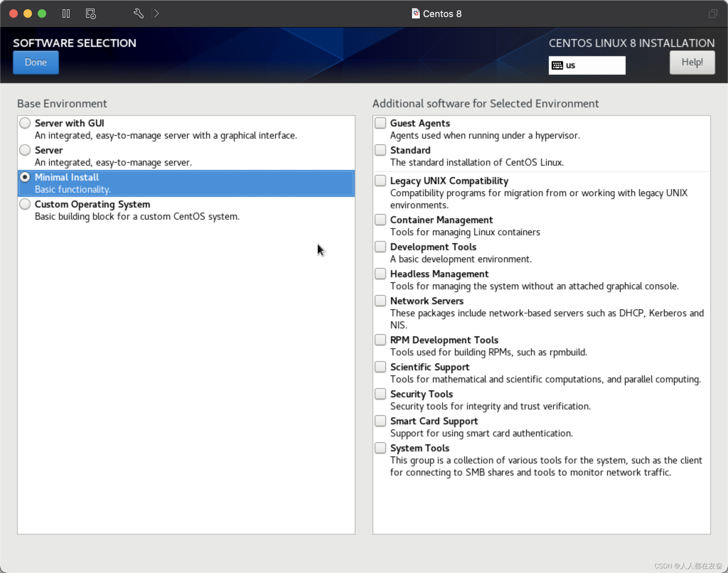Click the pause virtual machine icon

[66, 14]
